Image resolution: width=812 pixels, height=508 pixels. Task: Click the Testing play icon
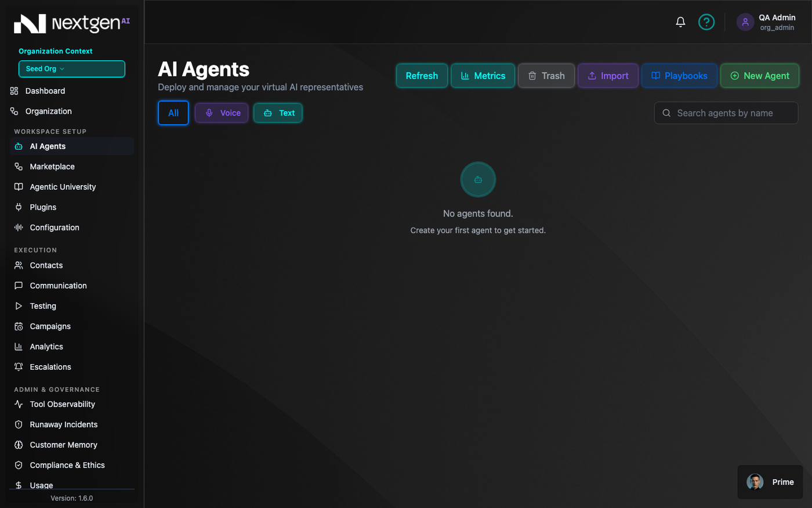tap(19, 306)
